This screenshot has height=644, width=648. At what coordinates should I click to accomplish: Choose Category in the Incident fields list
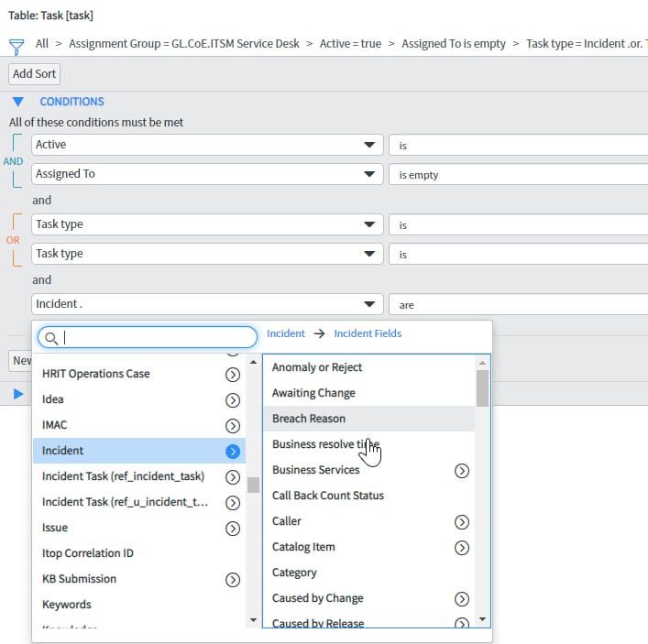click(294, 573)
